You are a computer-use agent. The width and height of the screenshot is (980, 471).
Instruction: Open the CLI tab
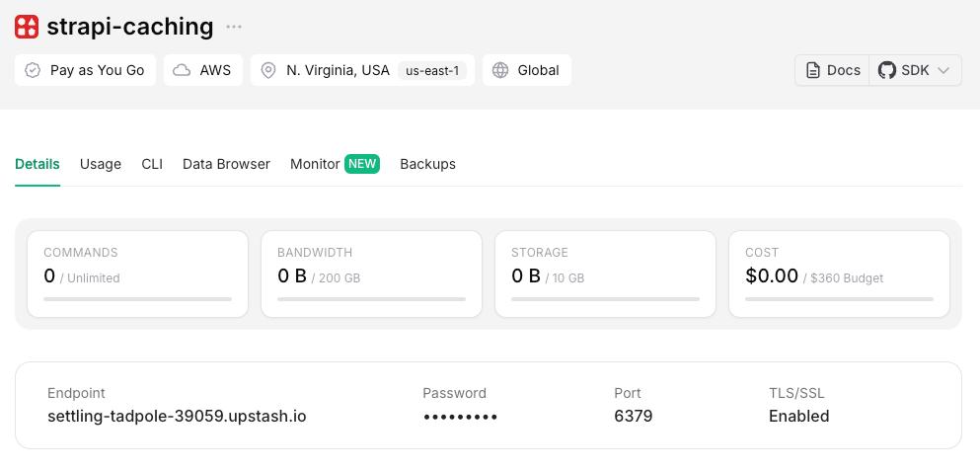click(152, 164)
